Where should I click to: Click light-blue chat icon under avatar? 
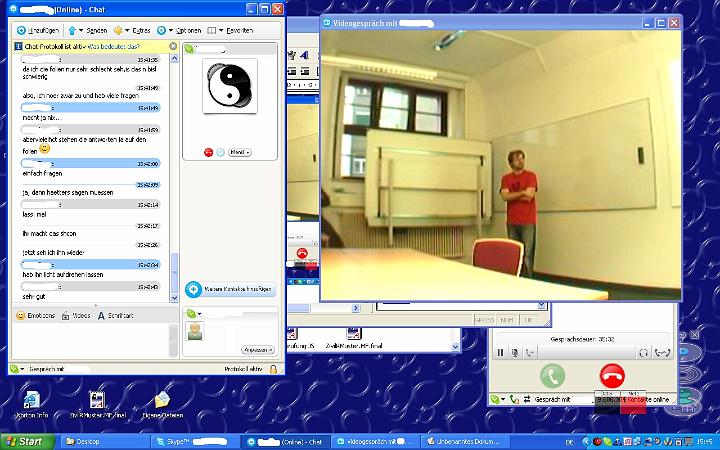pos(220,152)
